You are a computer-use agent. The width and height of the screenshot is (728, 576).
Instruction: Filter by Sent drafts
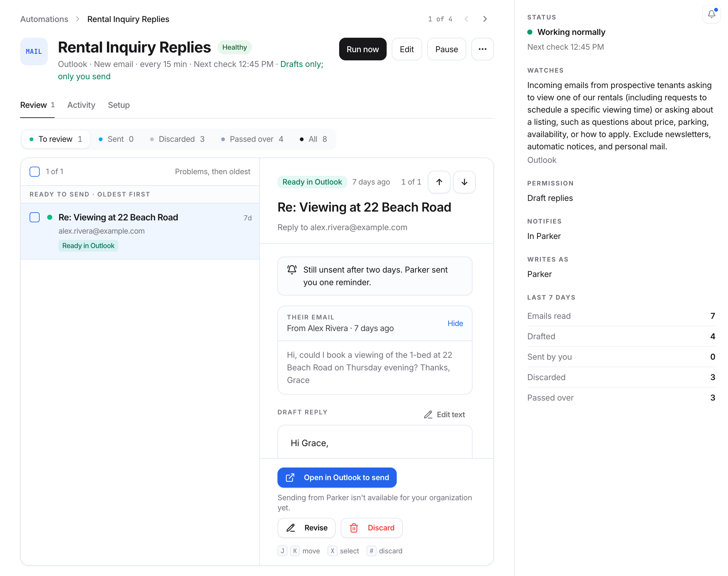point(116,139)
